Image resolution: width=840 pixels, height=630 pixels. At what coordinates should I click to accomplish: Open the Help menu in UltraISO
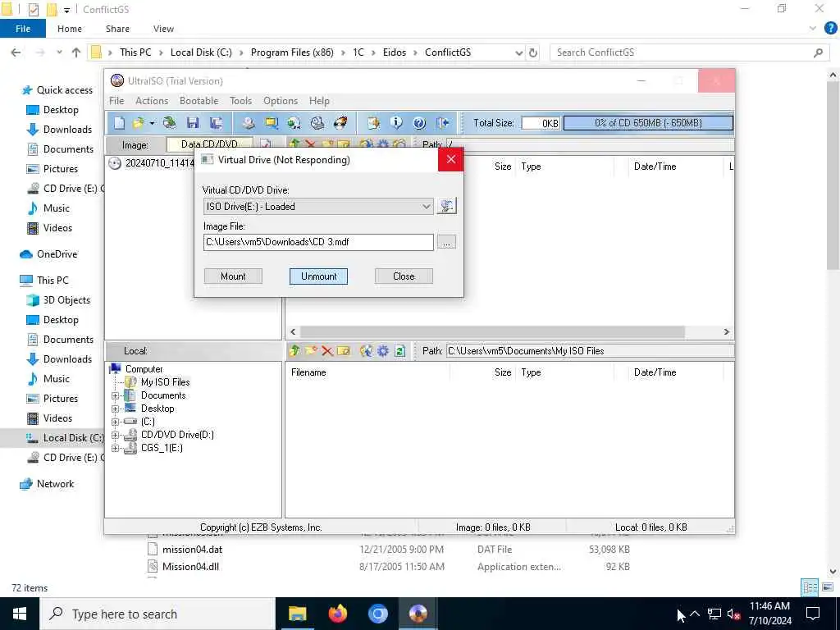point(319,101)
